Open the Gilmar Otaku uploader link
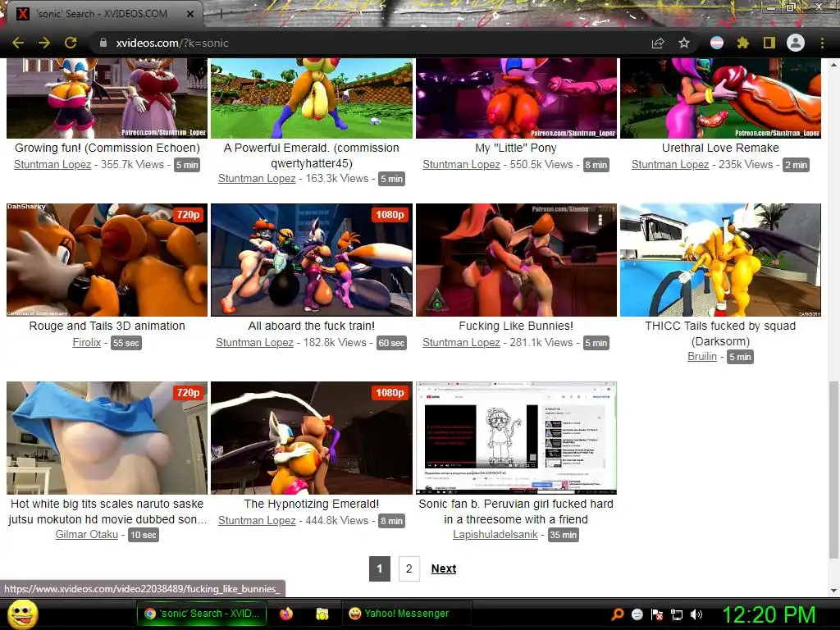840x630 pixels. (x=86, y=534)
